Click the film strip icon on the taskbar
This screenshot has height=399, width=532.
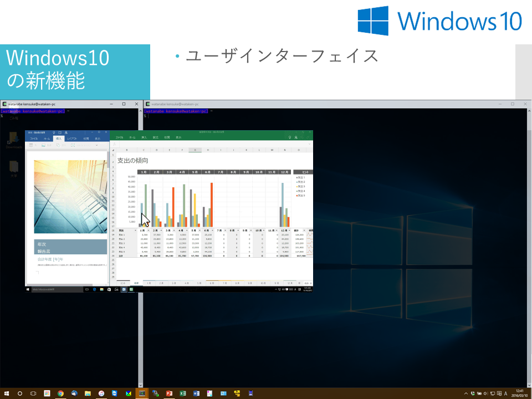pos(250,393)
